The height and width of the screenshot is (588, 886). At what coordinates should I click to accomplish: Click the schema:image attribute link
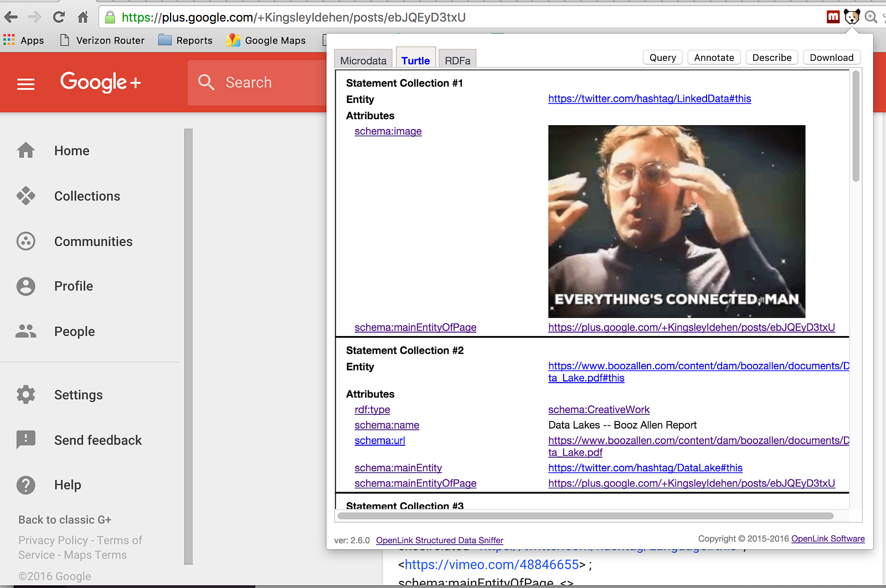(388, 131)
